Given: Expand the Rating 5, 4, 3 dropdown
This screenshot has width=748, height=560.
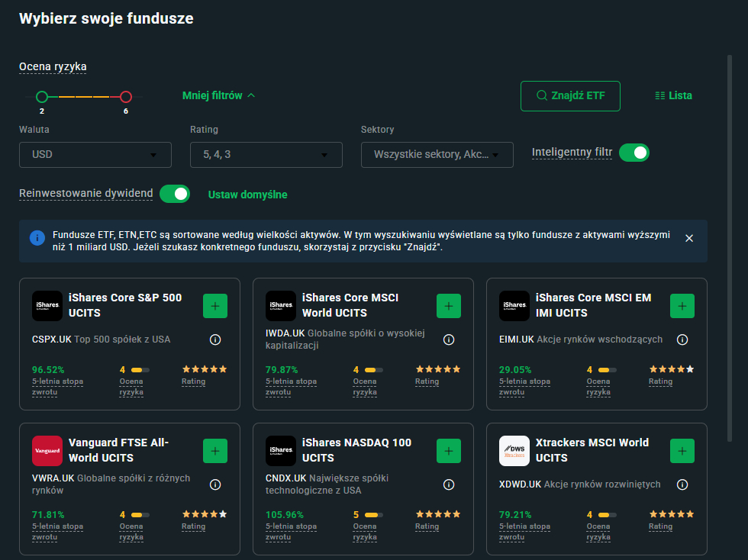Looking at the screenshot, I should [266, 155].
